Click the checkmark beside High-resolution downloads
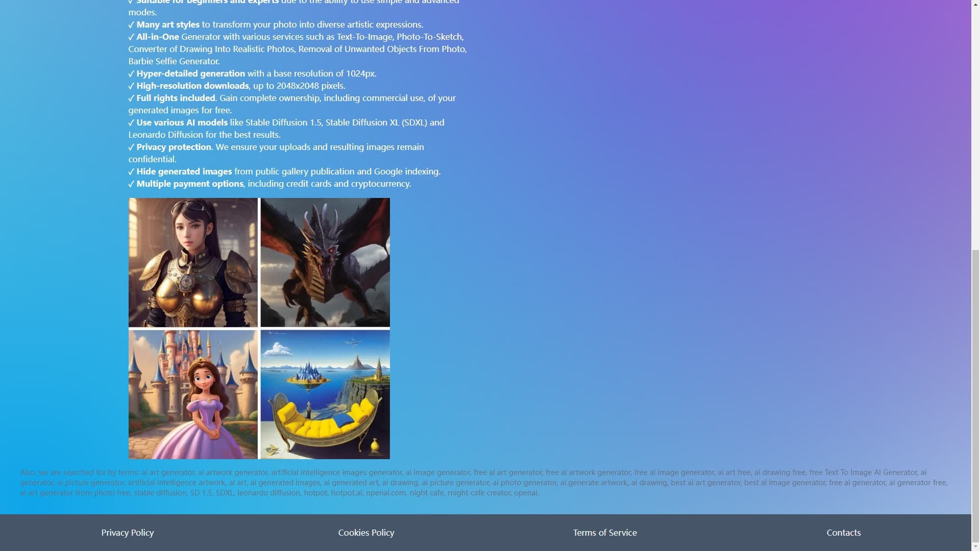Viewport: 980px width, 551px height. coord(131,86)
